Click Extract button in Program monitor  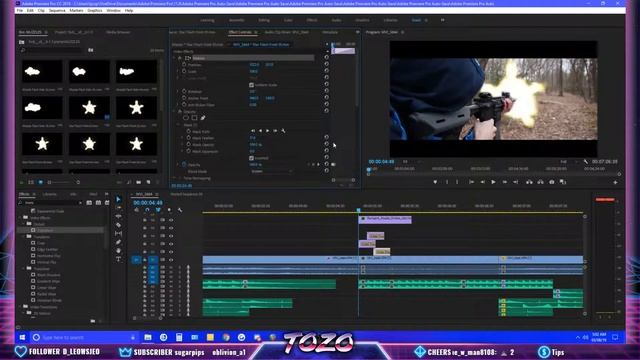540,182
